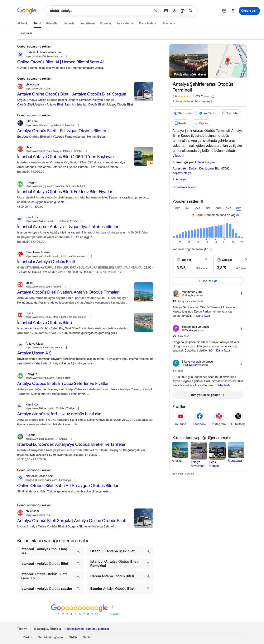
Task: Show all reviews via Tüm yorumları göster
Action: click(x=208, y=395)
